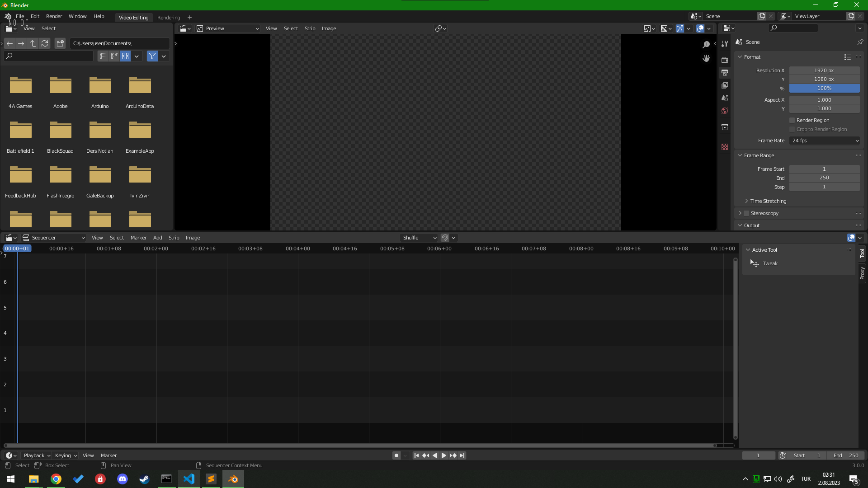
Task: Open the Add menu in Sequencer
Action: click(x=157, y=238)
